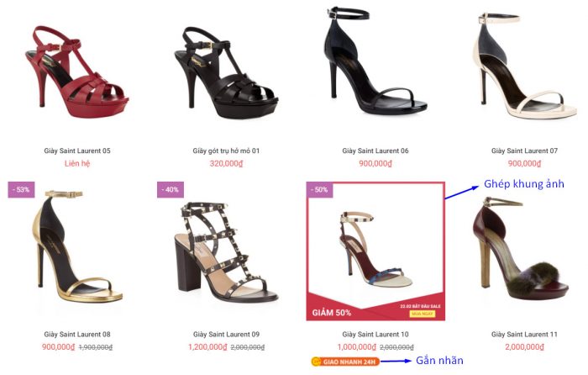Open the black Saint Laurent 06 sandal image
Screen dimensions: 588x375
click(375, 60)
